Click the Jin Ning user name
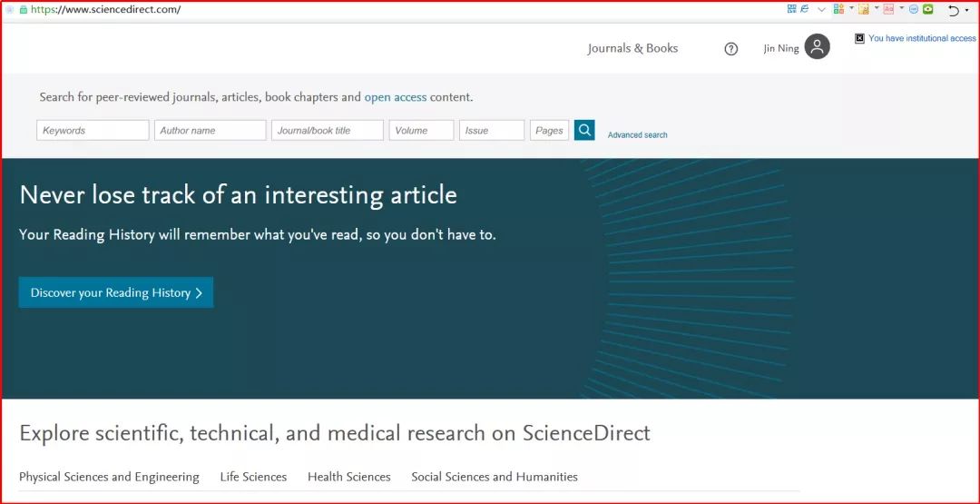The height and width of the screenshot is (504, 980). 781,48
